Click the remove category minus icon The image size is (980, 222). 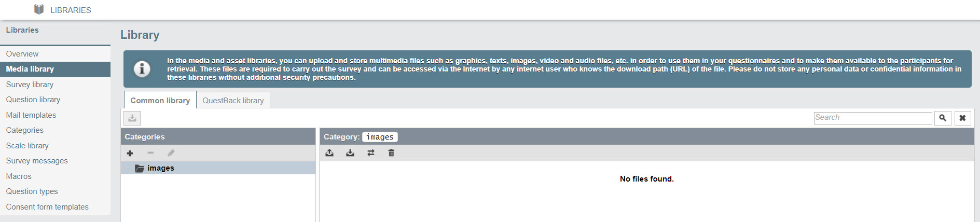pos(150,153)
